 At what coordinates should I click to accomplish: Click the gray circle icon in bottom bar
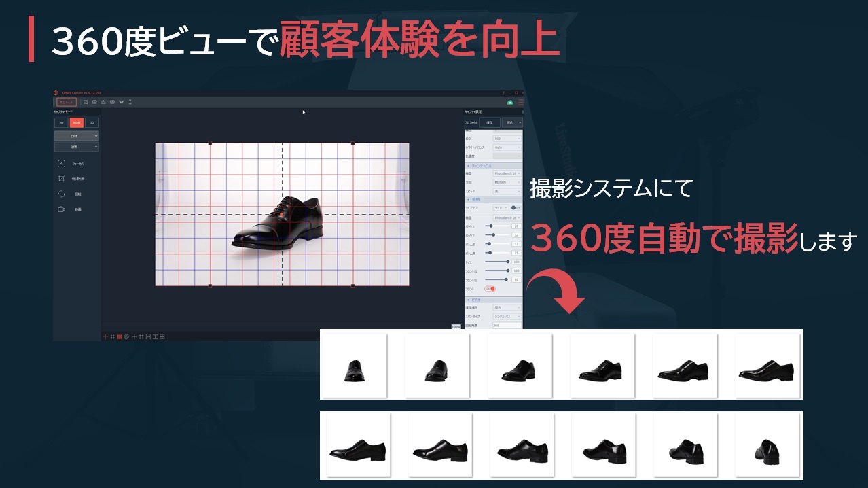[x=126, y=336]
